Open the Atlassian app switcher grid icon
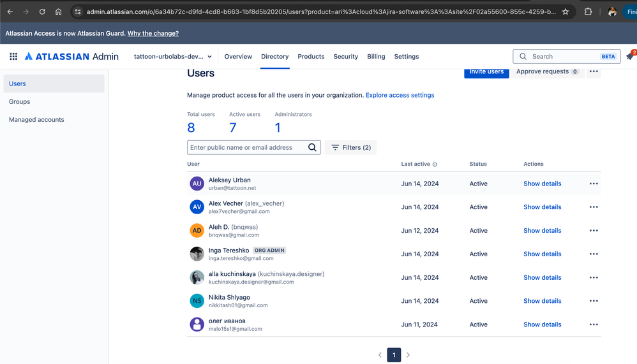The height and width of the screenshot is (364, 637). tap(13, 57)
